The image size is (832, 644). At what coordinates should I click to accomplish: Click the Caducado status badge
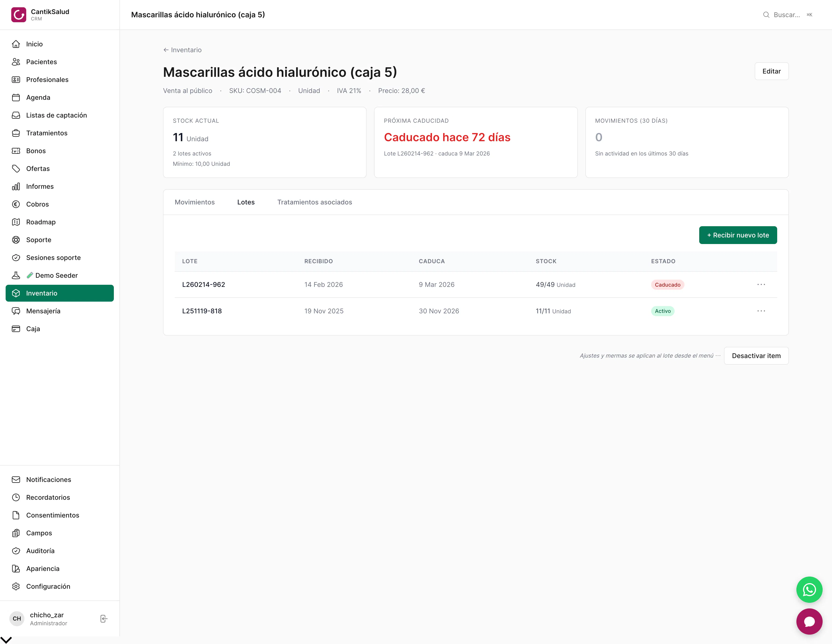(667, 285)
